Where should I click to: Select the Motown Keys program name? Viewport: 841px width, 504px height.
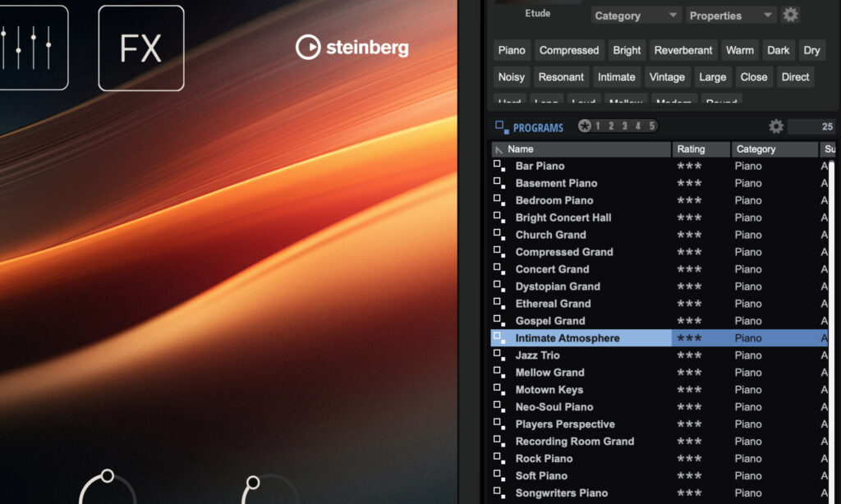tap(549, 390)
